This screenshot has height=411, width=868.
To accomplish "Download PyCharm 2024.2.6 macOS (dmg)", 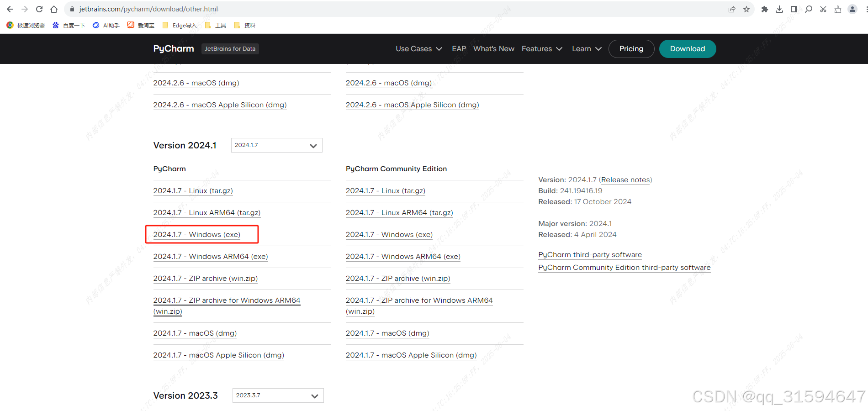I will click(196, 83).
